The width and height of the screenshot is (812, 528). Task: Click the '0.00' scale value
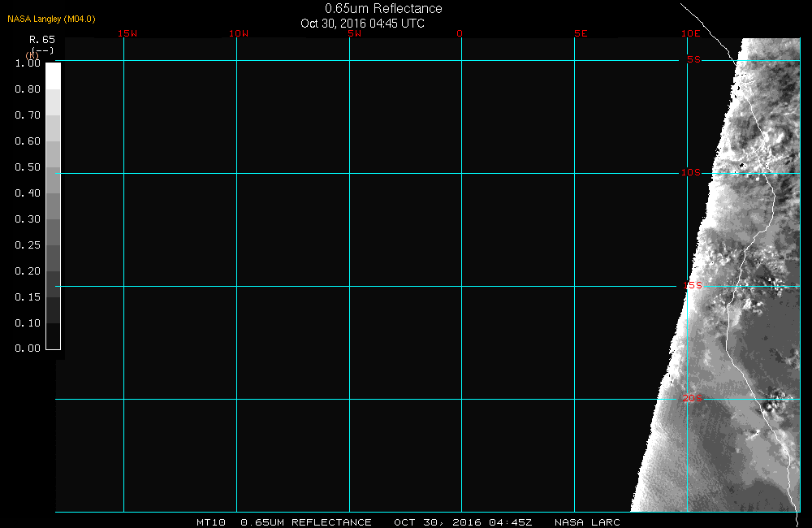(x=28, y=348)
